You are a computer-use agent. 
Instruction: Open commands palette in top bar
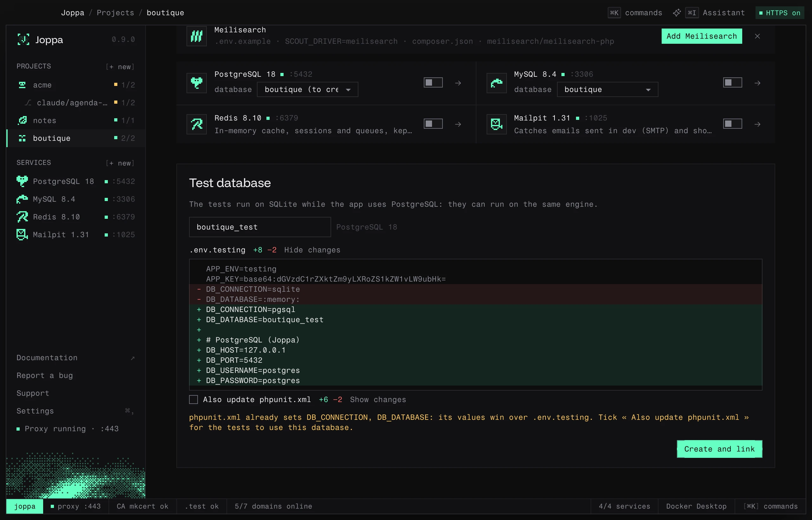click(x=635, y=13)
